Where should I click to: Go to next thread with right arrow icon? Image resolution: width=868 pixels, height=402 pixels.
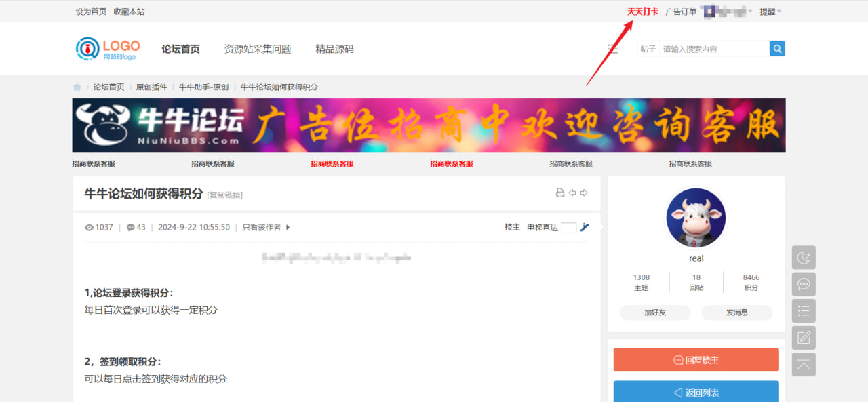pyautogui.click(x=584, y=193)
